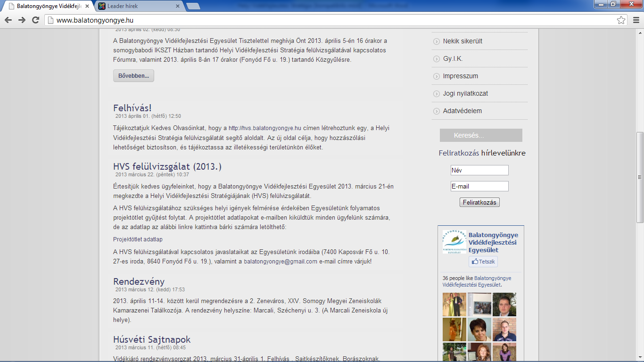Screen dimensions: 644x362
Task: Open the Húsvéti Sajtnapok article heading
Action: click(x=152, y=340)
